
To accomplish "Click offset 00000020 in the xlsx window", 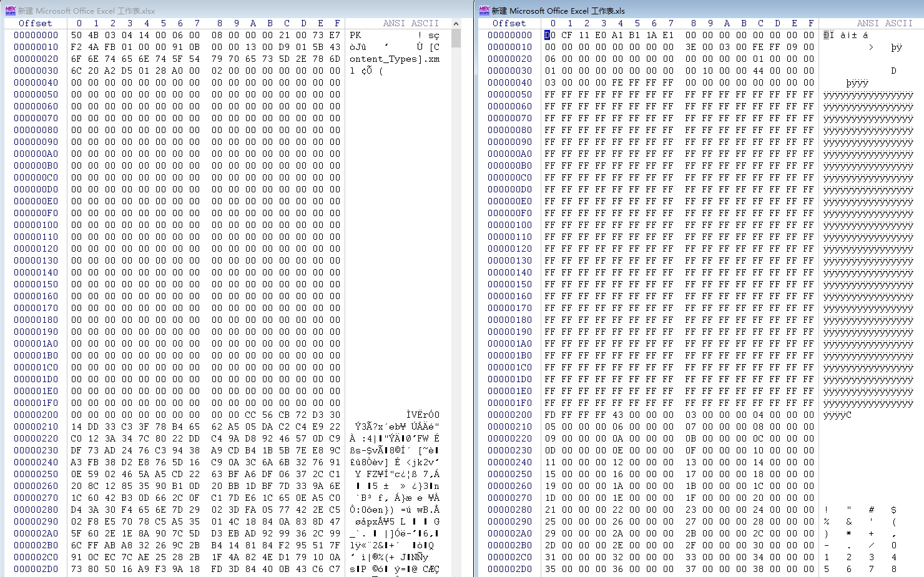I will (x=36, y=59).
